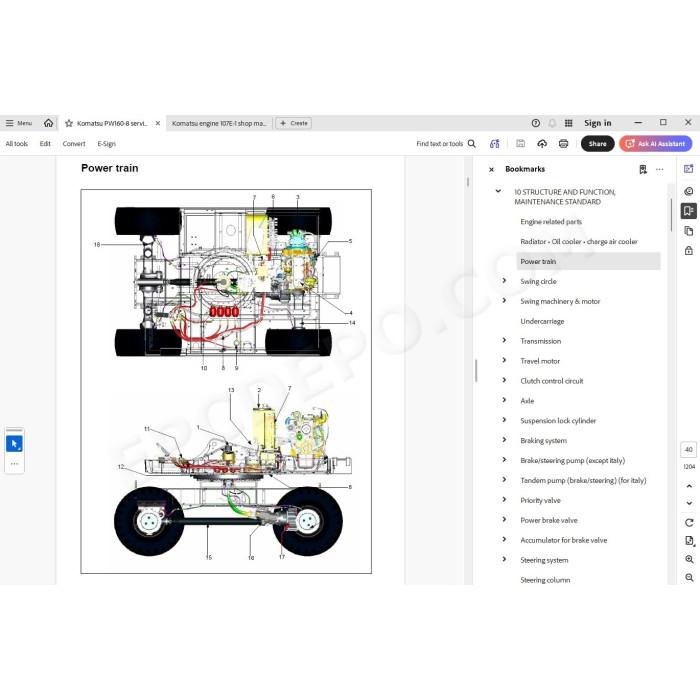Screen dimensions: 700x700
Task: Open the page thumbnails panel icon
Action: coord(688,231)
